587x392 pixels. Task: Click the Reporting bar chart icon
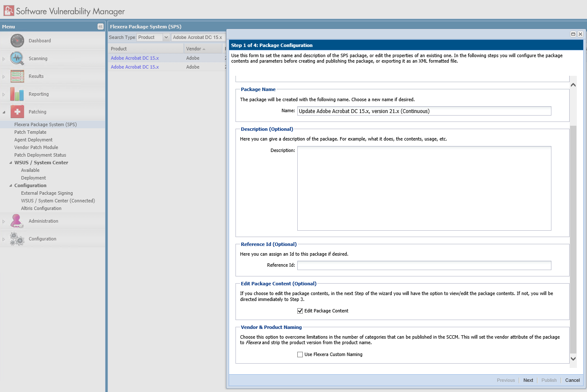(17, 94)
